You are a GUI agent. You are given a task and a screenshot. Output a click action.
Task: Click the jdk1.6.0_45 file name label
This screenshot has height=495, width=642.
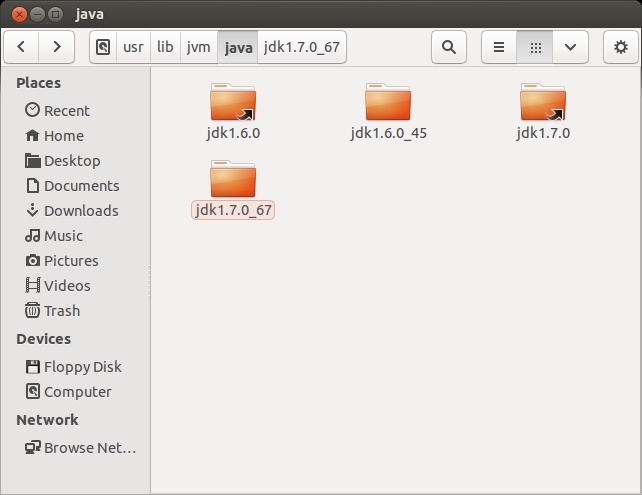tap(388, 133)
